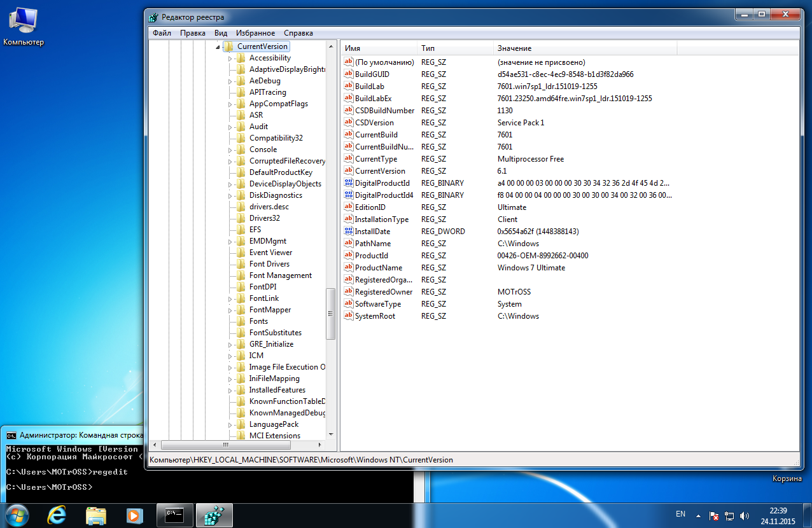Click the string icon beside CurrentType
The width and height of the screenshot is (812, 528).
point(348,158)
